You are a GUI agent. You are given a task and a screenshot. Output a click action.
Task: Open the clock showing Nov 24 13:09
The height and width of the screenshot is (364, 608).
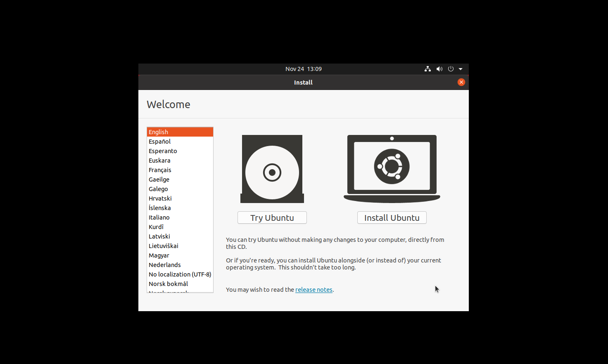point(304,69)
